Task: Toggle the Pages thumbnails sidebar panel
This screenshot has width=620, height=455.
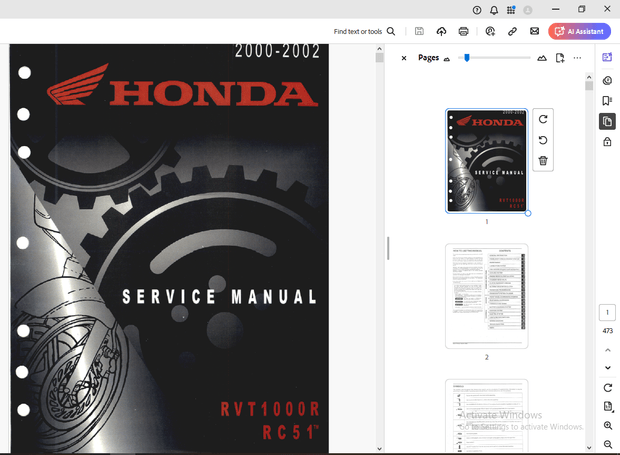Action: click(607, 121)
